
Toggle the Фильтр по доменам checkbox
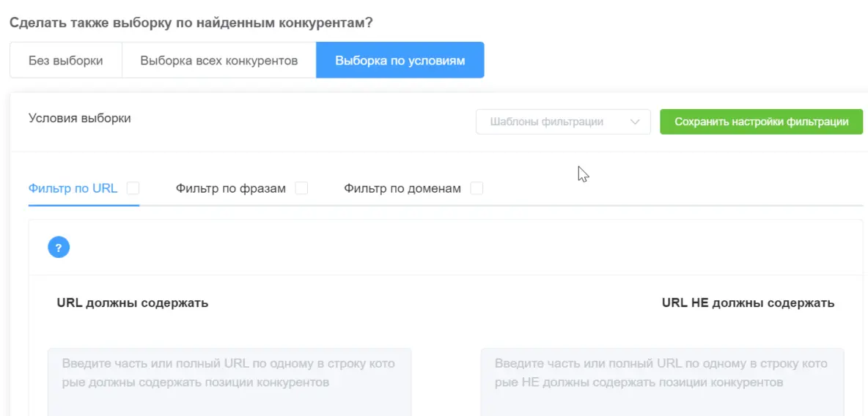[x=477, y=188]
